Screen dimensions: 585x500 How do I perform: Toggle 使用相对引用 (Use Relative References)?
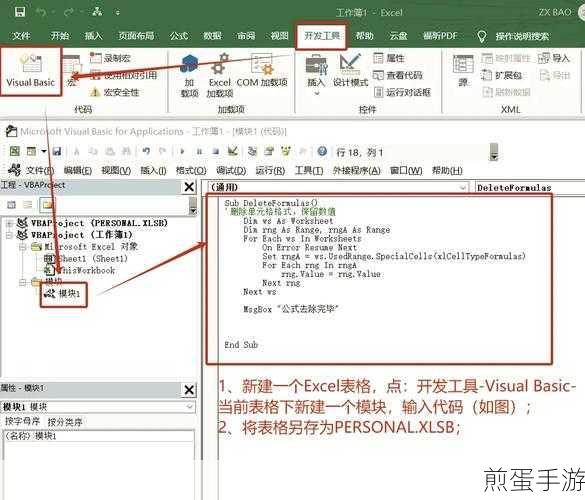click(123, 75)
